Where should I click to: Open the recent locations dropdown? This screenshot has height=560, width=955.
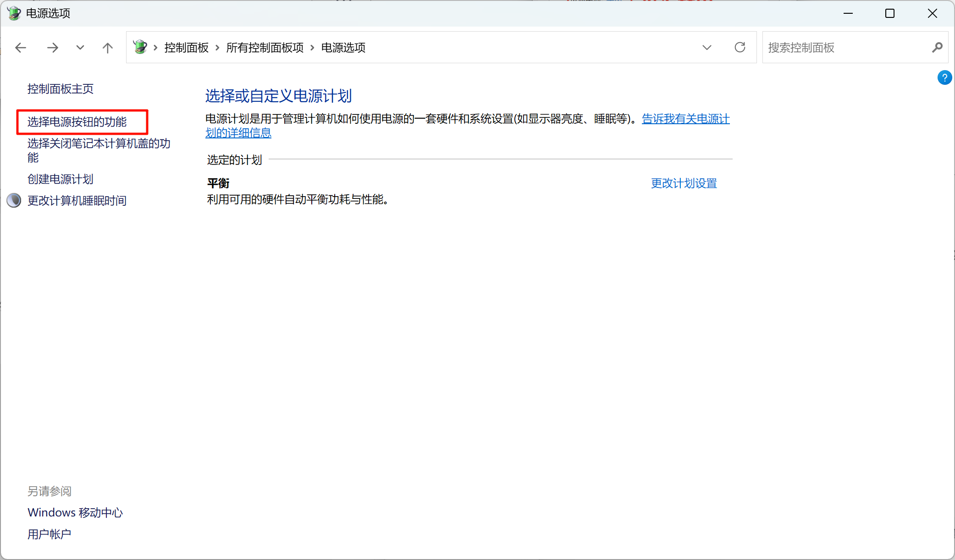80,48
